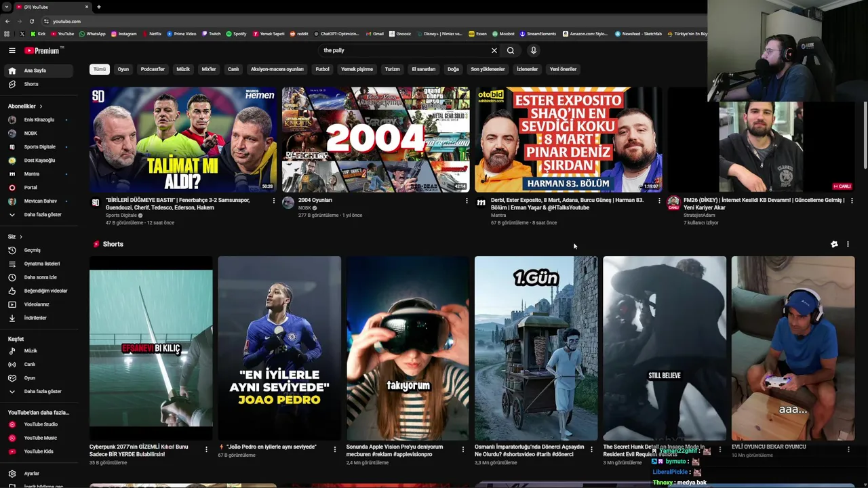The height and width of the screenshot is (488, 868).
Task: Open options for Osmanlı dönerci short
Action: [591, 449]
